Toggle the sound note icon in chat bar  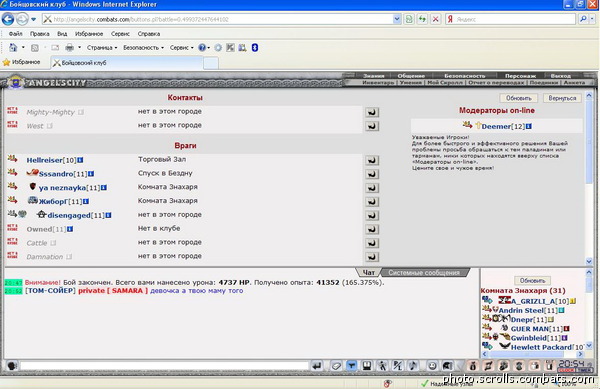click(x=413, y=366)
